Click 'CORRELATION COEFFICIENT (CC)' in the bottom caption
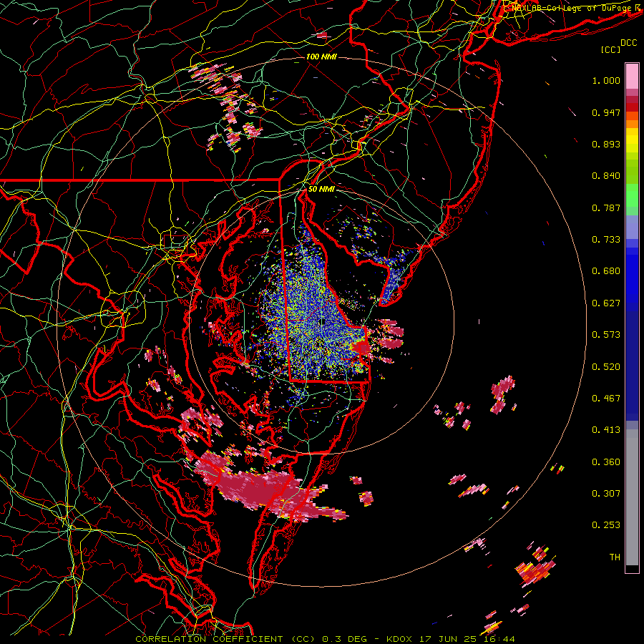The height and width of the screenshot is (644, 644). (225, 639)
